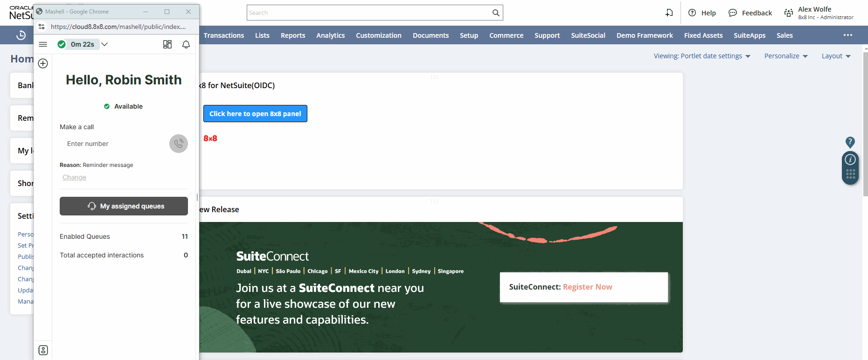Click NetSuite global Search field
This screenshot has height=360, width=868.
coord(369,13)
